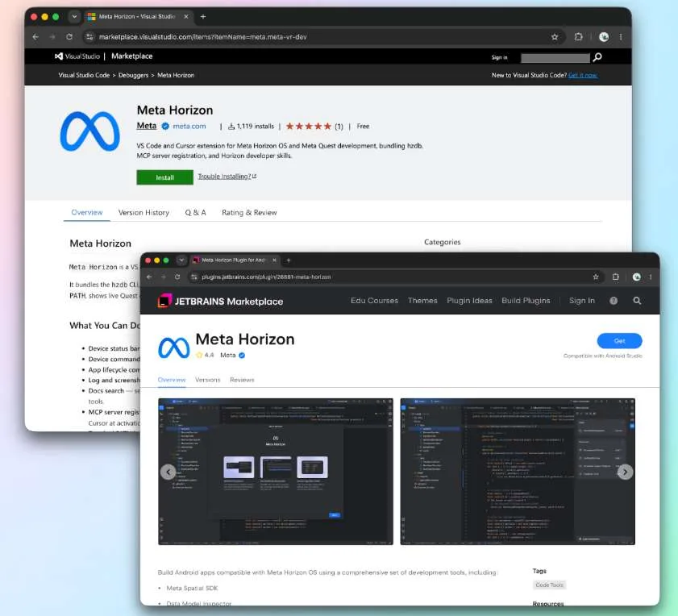Open Visual Studio Code breadcrumb link
This screenshot has width=678, height=616.
[84, 75]
